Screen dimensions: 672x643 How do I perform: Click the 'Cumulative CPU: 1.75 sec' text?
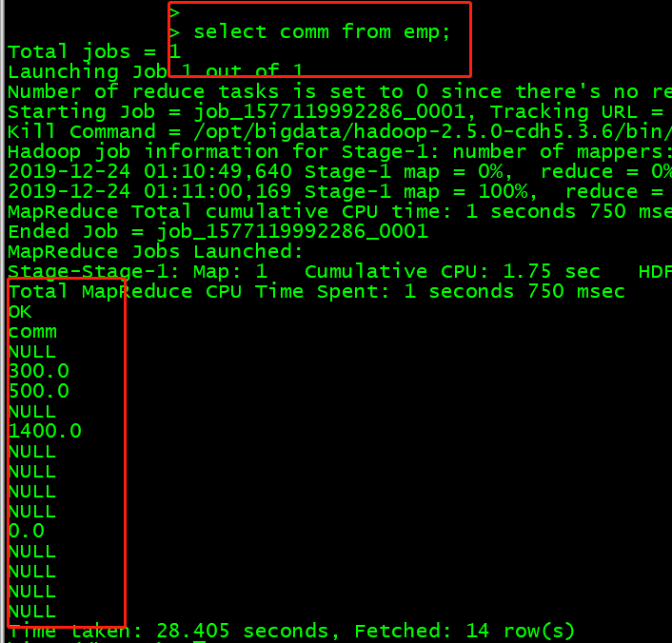coord(452,271)
